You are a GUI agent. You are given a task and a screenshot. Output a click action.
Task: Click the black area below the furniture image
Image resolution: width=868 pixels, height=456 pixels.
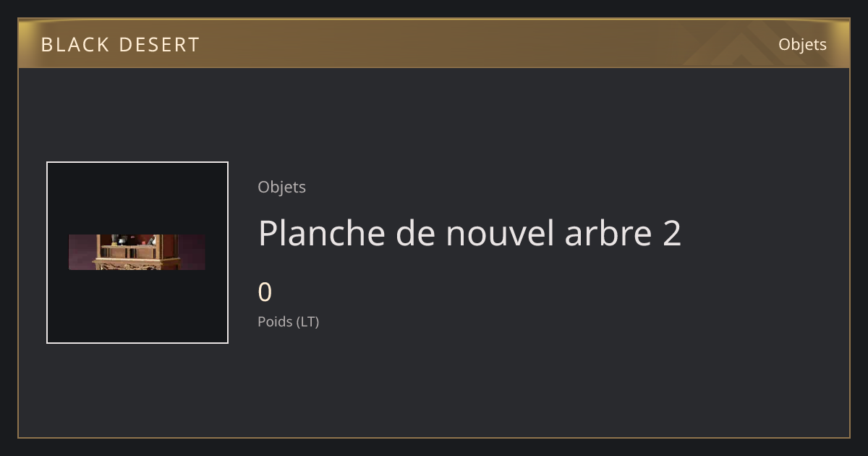point(137,306)
